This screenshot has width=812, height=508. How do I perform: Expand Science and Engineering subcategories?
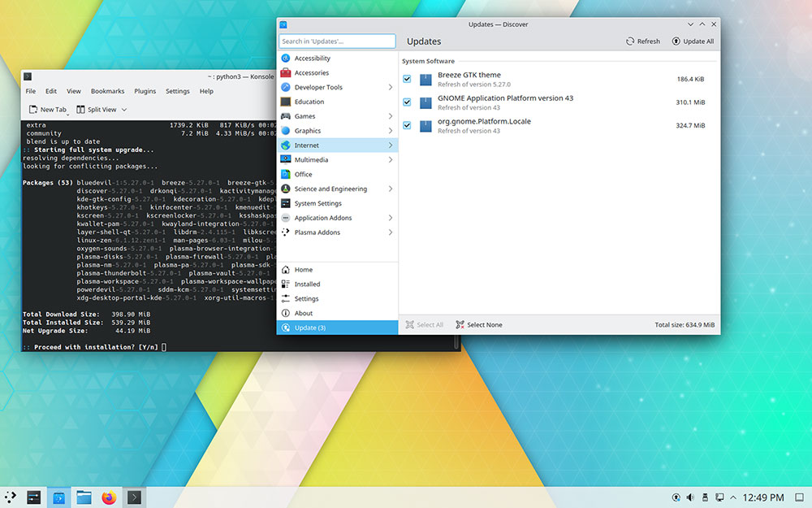391,189
